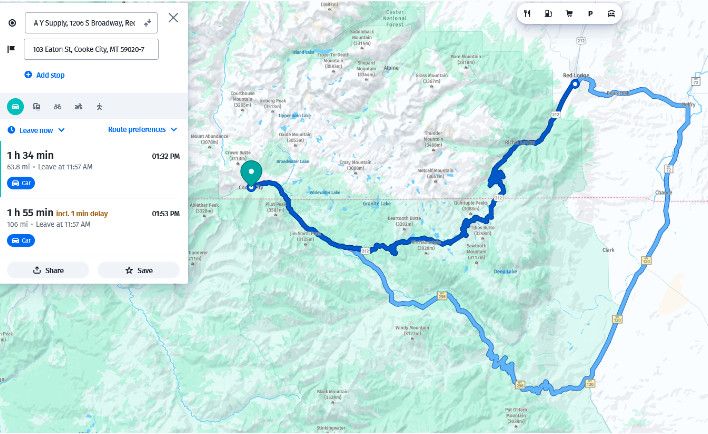
Task: Click the clock icon beside Leave now
Action: (12, 130)
